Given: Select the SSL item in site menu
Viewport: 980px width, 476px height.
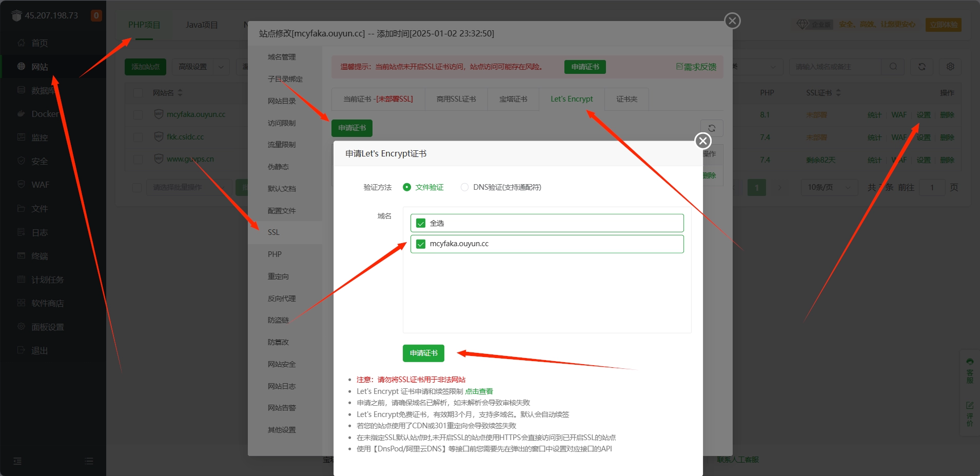Looking at the screenshot, I should [285, 232].
